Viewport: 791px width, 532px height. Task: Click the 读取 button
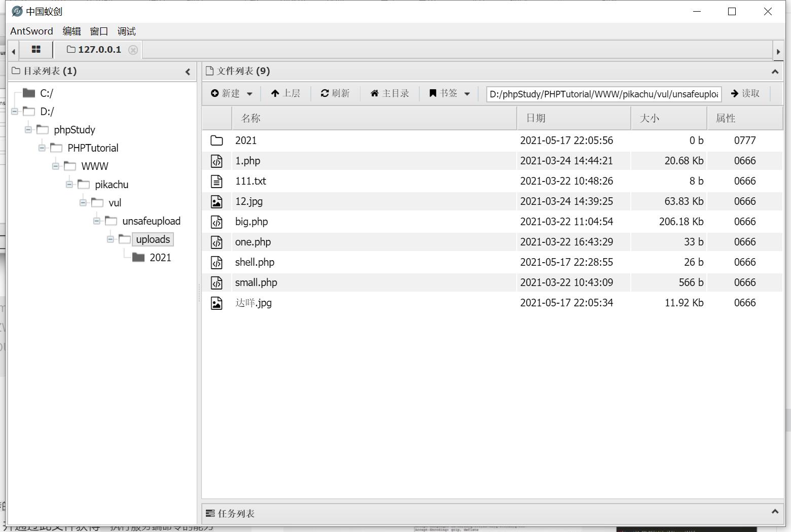point(745,93)
